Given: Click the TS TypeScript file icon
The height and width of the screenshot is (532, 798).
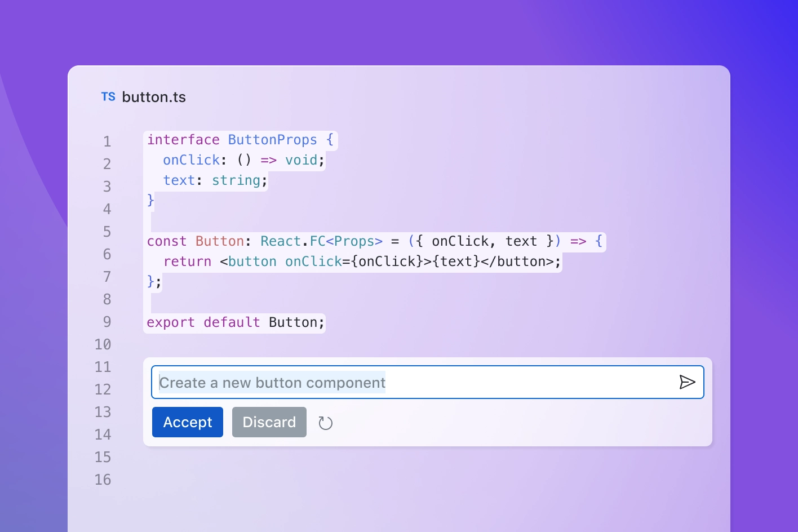Looking at the screenshot, I should click(108, 96).
